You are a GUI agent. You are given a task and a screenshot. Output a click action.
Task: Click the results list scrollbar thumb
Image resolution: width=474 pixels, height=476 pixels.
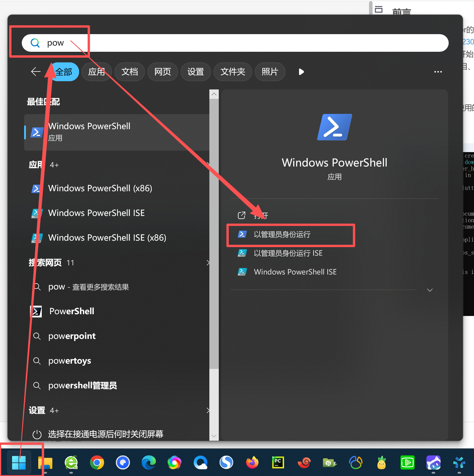[x=214, y=234]
